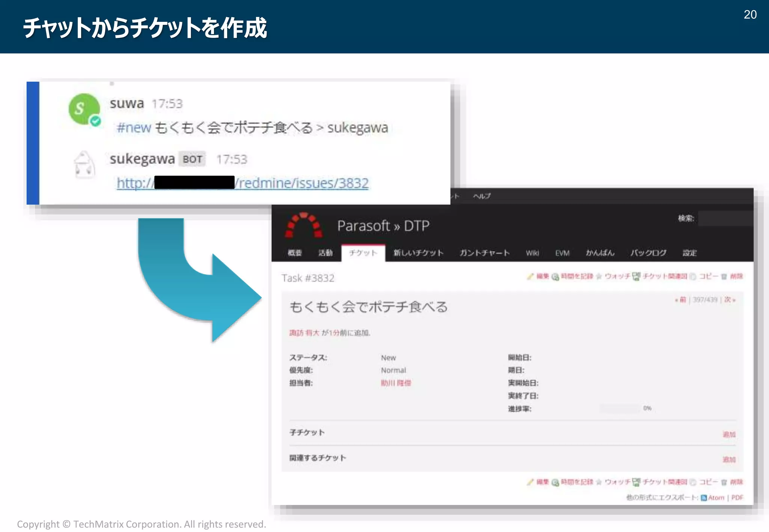Click the pencil edit icon below the ticket
Screen dimensions: 769x532
(530, 482)
